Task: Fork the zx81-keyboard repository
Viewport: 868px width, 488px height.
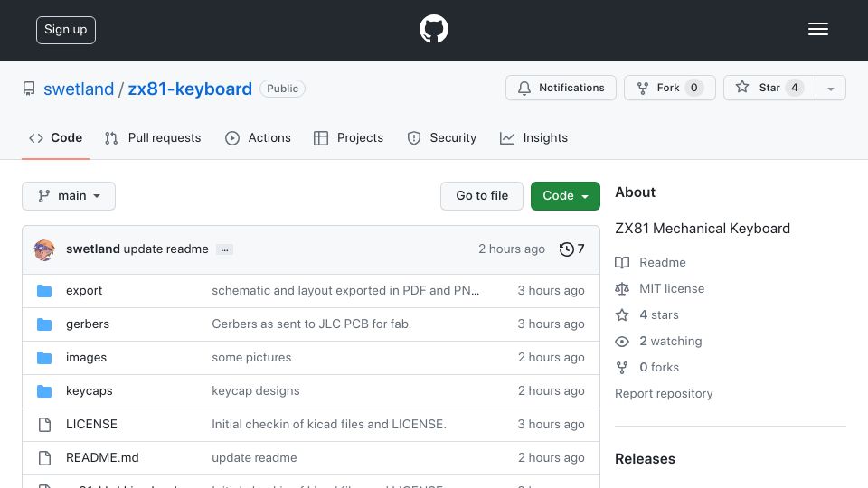Action: (x=669, y=88)
